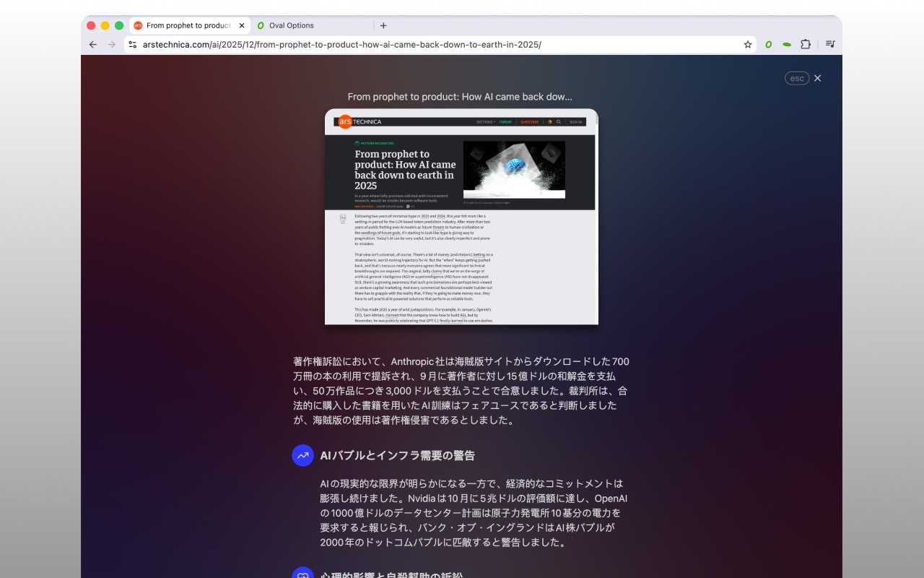Click the Chrome extensions puzzle icon
The width and height of the screenshot is (924, 578).
click(806, 44)
